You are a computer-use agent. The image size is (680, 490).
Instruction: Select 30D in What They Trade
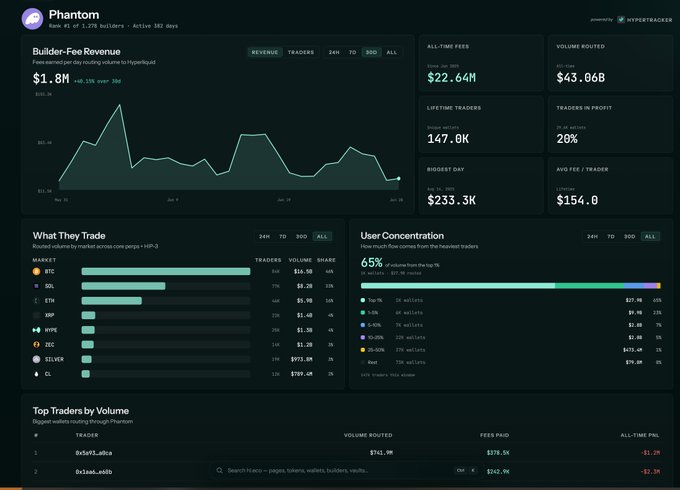tap(301, 236)
